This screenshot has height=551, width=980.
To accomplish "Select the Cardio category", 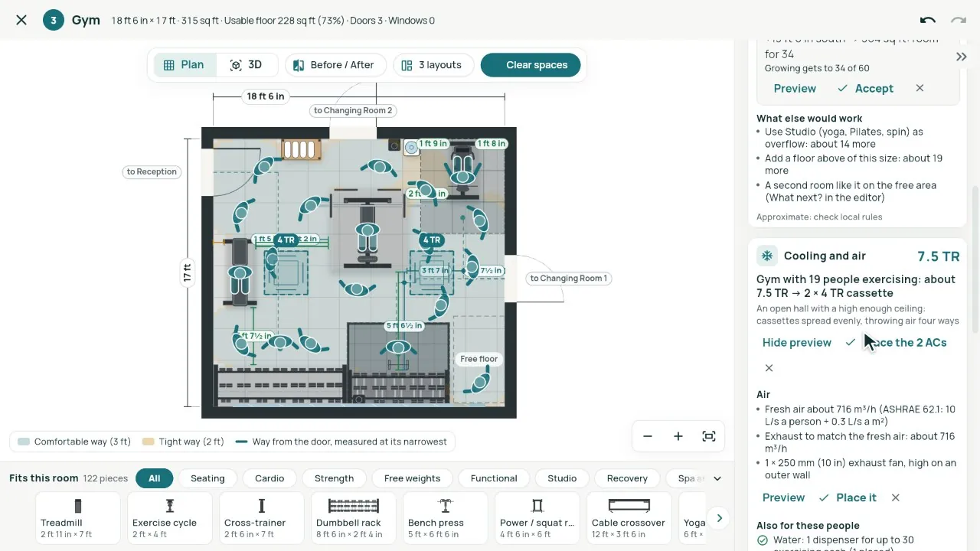I will tap(269, 478).
